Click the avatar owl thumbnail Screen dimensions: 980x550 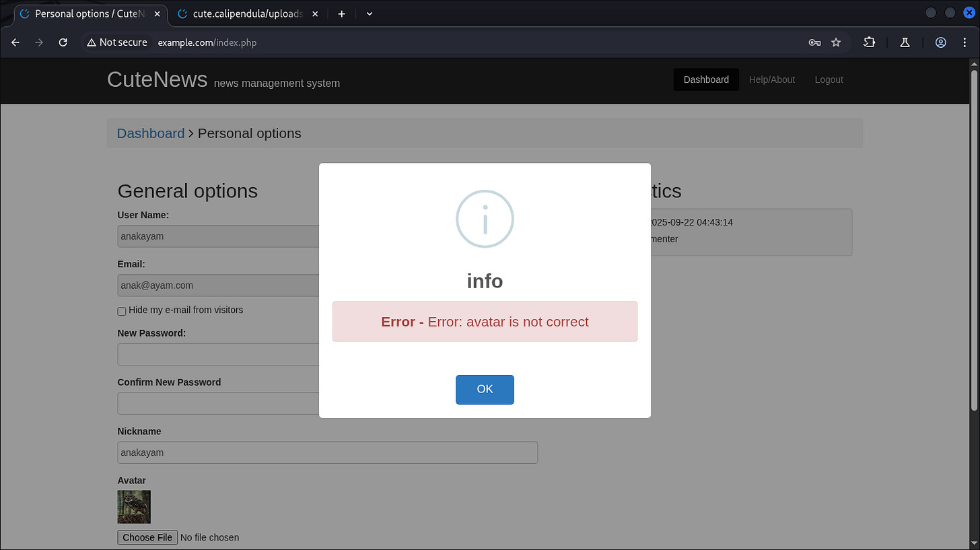click(134, 507)
